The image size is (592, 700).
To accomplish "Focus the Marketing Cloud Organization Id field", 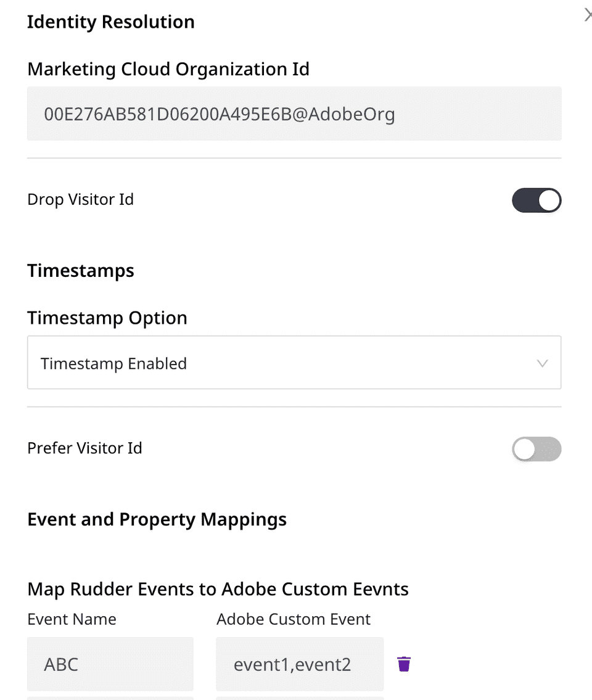I will point(294,114).
